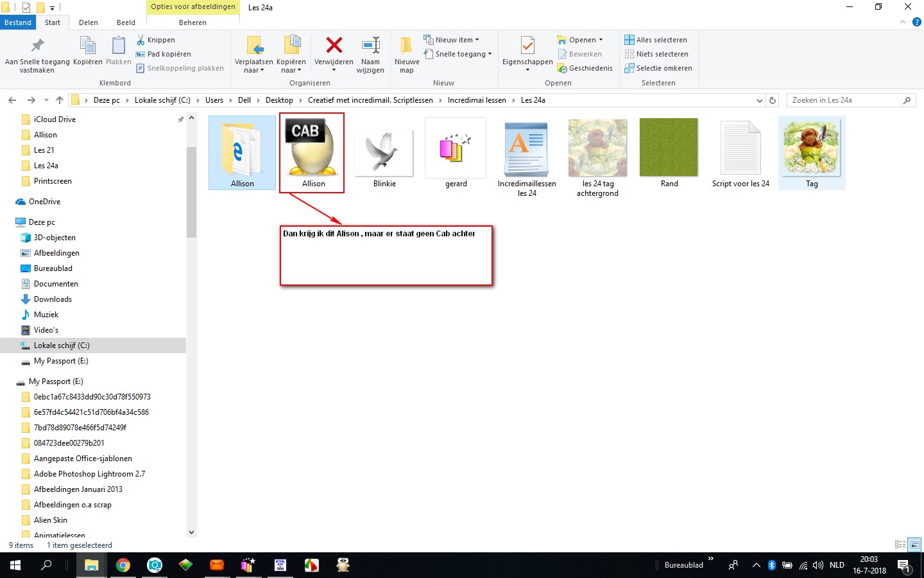Go up one folder level
Viewport: 924px width, 578px height.
point(60,100)
